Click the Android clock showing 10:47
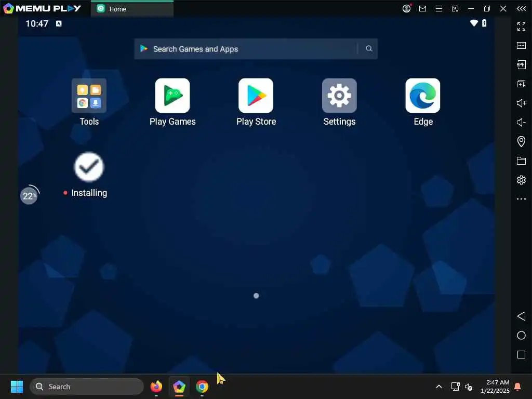 [37, 23]
